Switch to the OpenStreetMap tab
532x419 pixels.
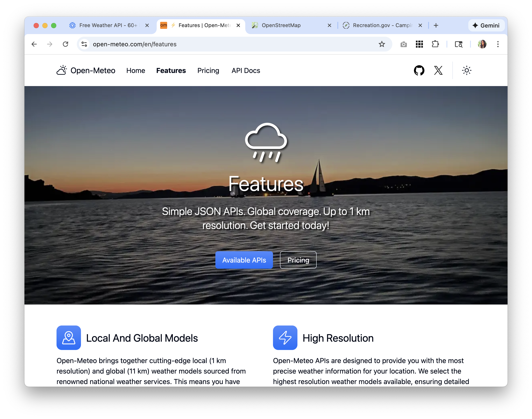281,25
